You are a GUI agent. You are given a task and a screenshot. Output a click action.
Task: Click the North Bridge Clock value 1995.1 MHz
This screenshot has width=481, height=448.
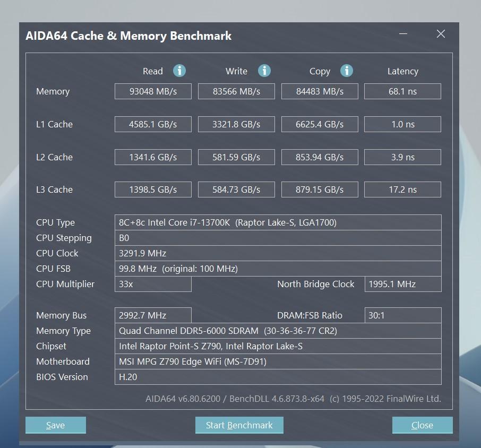tap(403, 284)
